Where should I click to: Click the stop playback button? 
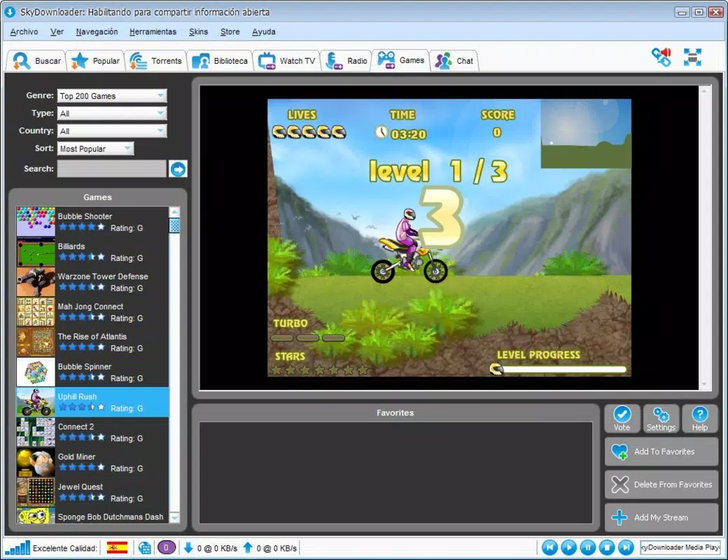(606, 548)
